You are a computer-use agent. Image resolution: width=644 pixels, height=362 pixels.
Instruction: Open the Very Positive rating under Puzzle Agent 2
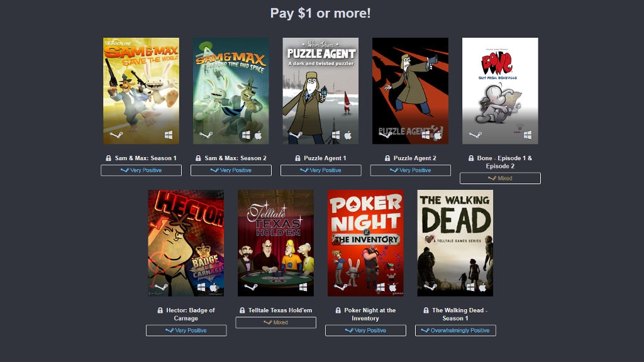(x=411, y=170)
